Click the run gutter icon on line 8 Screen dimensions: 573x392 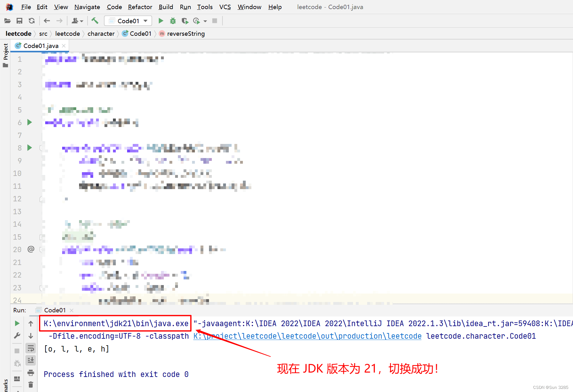[29, 148]
